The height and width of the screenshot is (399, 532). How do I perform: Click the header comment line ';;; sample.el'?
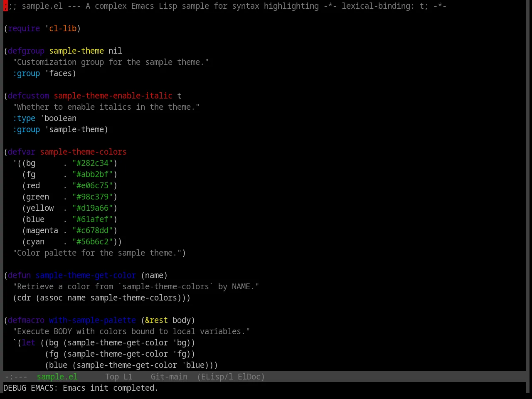225,6
